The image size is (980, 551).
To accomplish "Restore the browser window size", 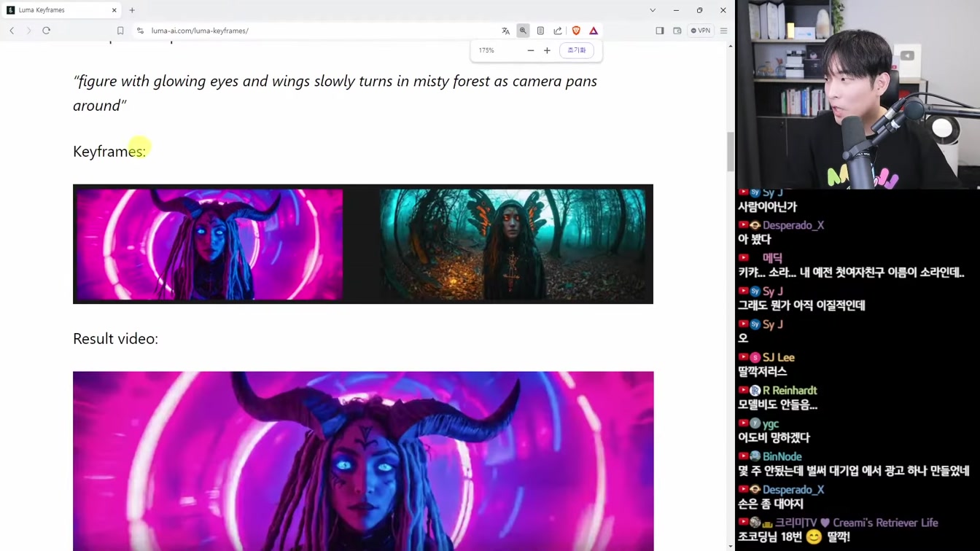I will point(699,10).
